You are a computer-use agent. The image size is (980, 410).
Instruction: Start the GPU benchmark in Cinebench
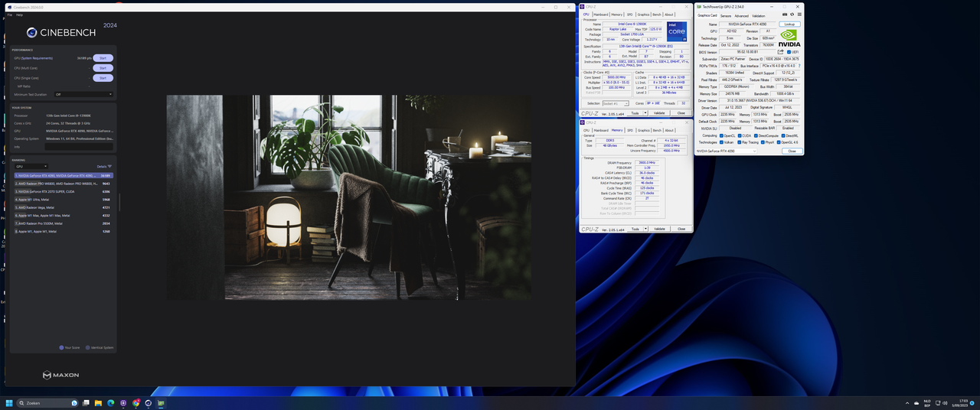point(103,58)
